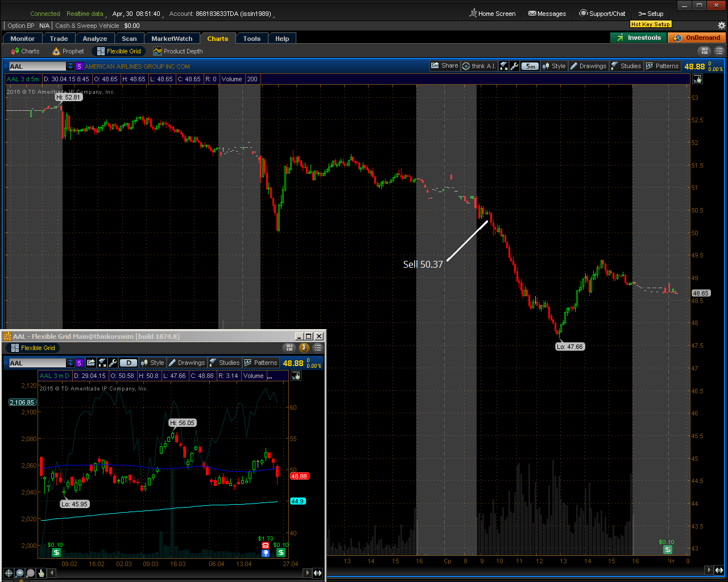This screenshot has height=582, width=728.
Task: Click main chart grid layout icon
Action: coord(705,51)
